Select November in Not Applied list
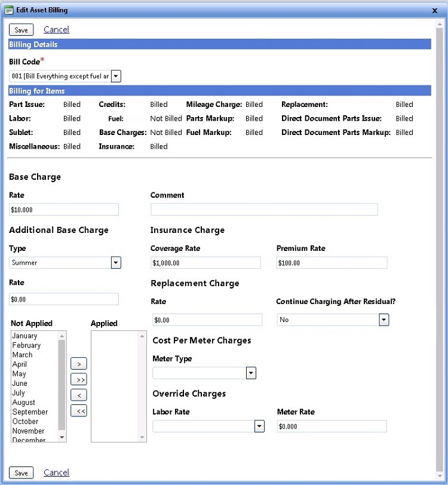448x485 pixels. click(x=28, y=431)
